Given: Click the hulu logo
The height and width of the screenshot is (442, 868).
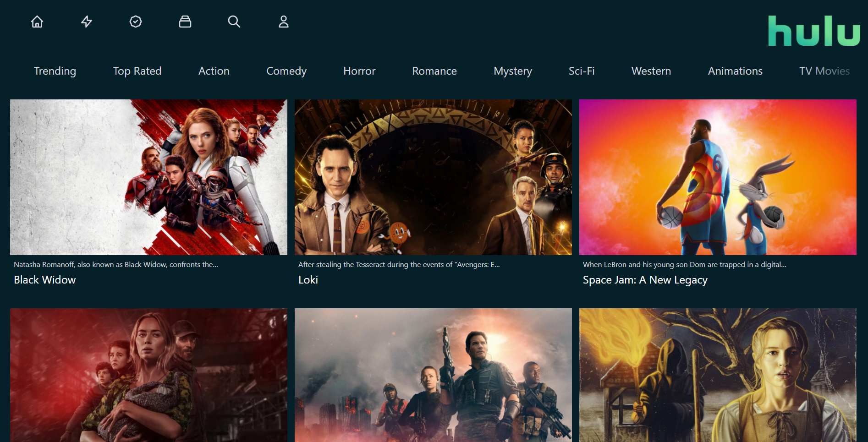Looking at the screenshot, I should pos(814,31).
